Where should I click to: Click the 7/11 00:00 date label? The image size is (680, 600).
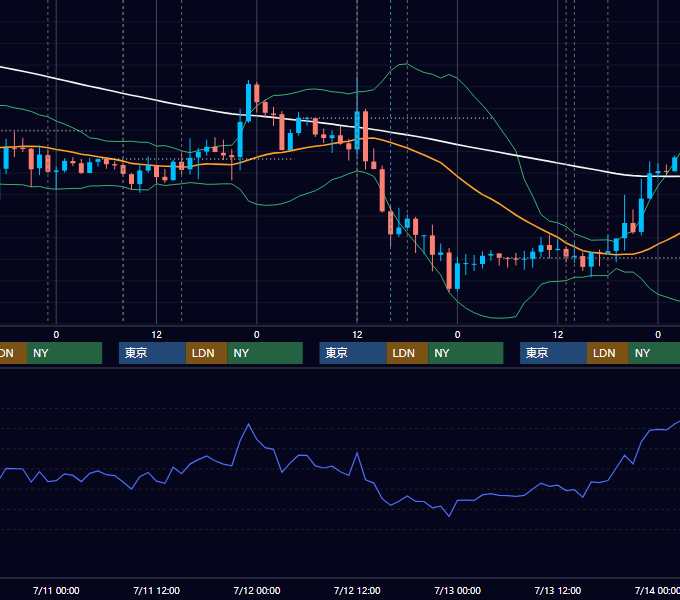click(x=56, y=590)
